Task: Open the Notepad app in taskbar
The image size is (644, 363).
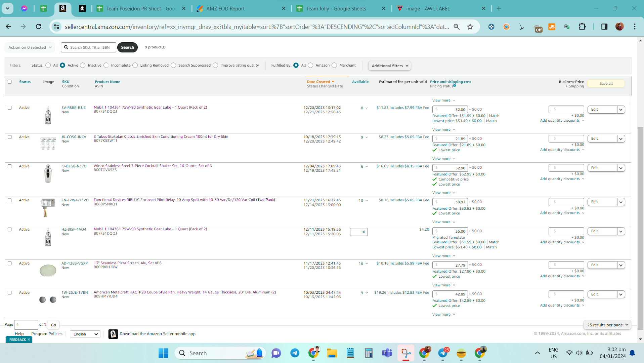Action: point(350,353)
